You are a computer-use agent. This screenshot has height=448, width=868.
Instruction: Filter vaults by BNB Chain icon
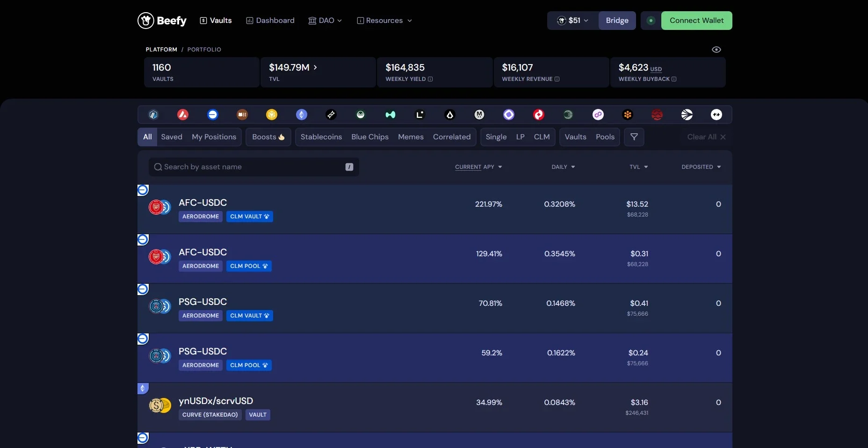click(272, 115)
